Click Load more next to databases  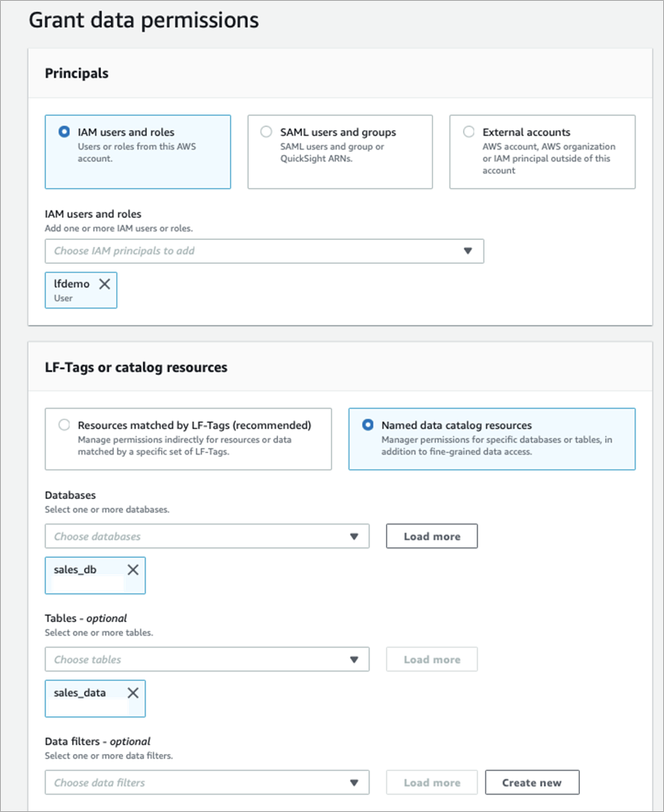click(x=431, y=536)
